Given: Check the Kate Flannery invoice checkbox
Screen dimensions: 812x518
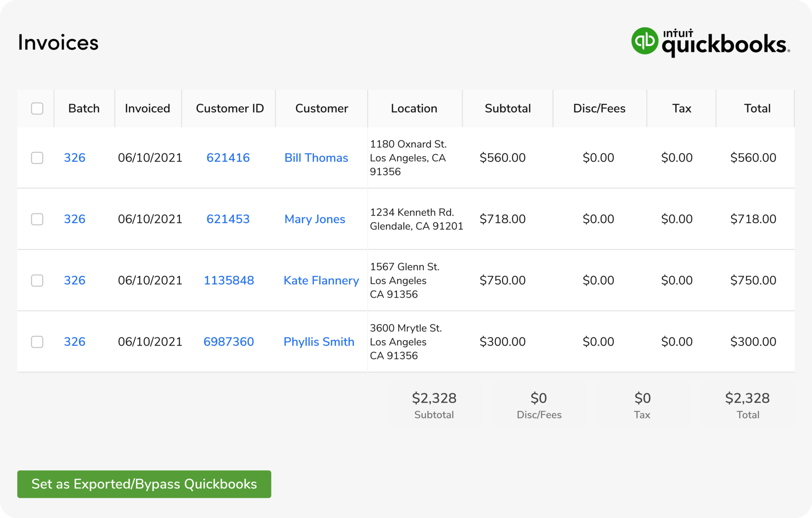Looking at the screenshot, I should pos(37,280).
